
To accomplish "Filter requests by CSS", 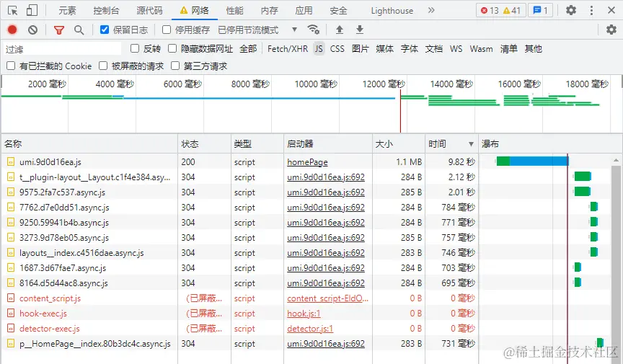I will point(337,49).
